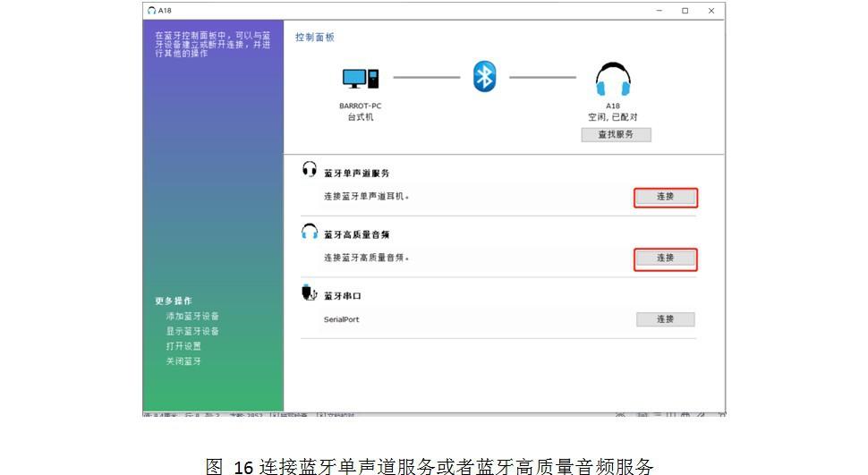This screenshot has width=868, height=475.
Task: Close the A18 window
Action: [x=711, y=11]
